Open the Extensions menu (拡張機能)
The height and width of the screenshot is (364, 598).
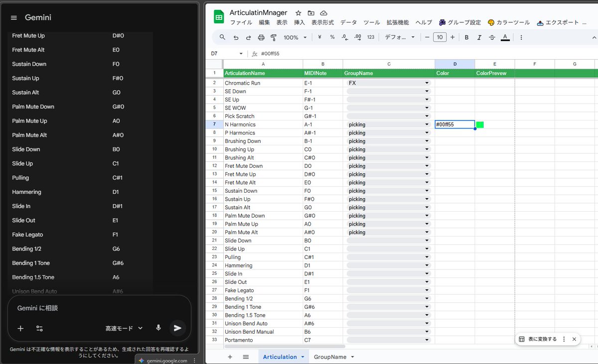click(398, 22)
